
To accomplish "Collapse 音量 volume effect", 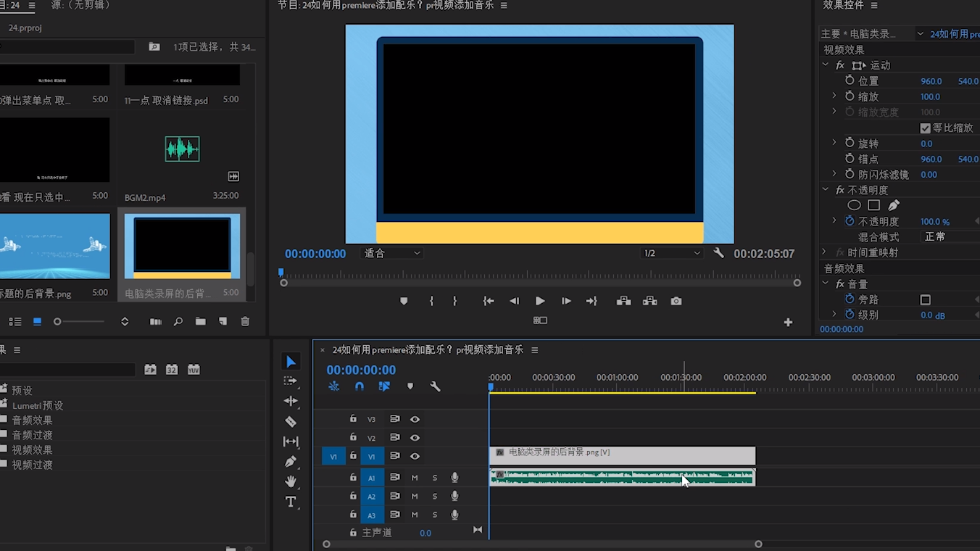I will [x=826, y=284].
